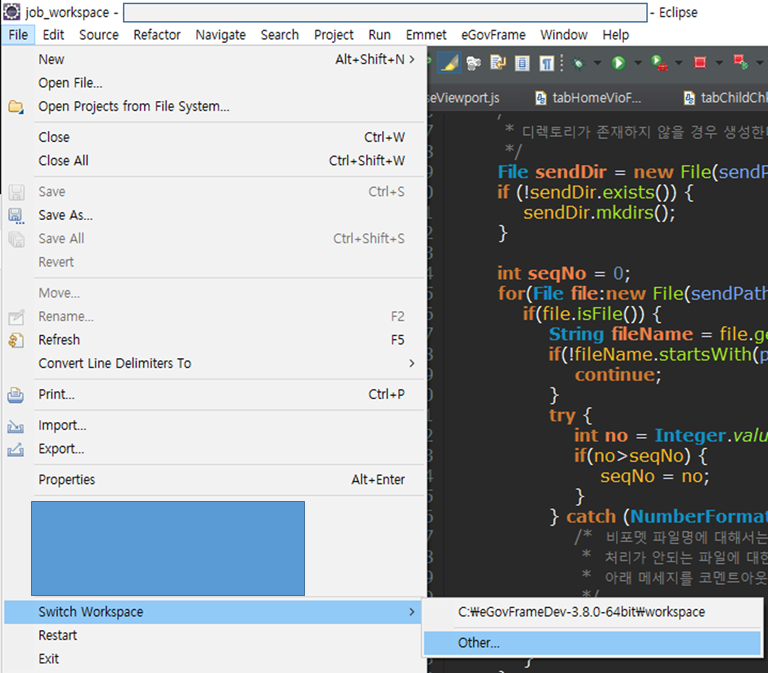
Task: Click code line 'int seqNo = 0;'
Action: coord(564,273)
